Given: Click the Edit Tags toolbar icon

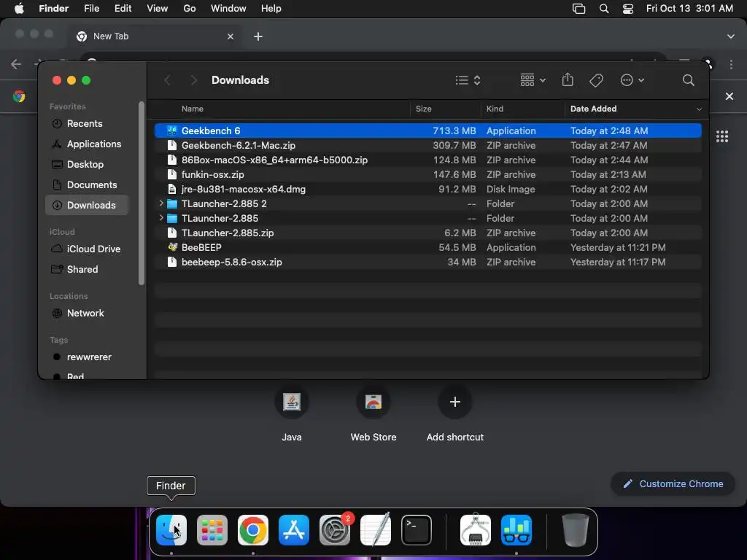Looking at the screenshot, I should point(596,80).
